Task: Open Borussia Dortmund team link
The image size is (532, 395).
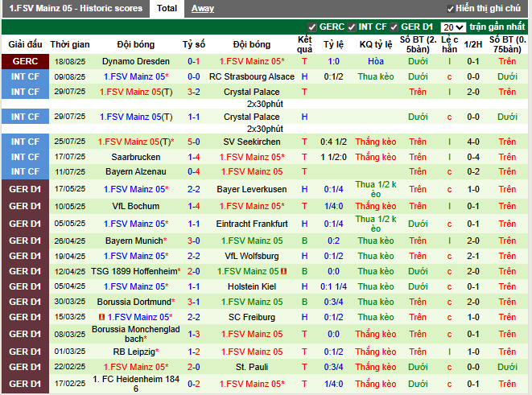Action: [x=134, y=302]
